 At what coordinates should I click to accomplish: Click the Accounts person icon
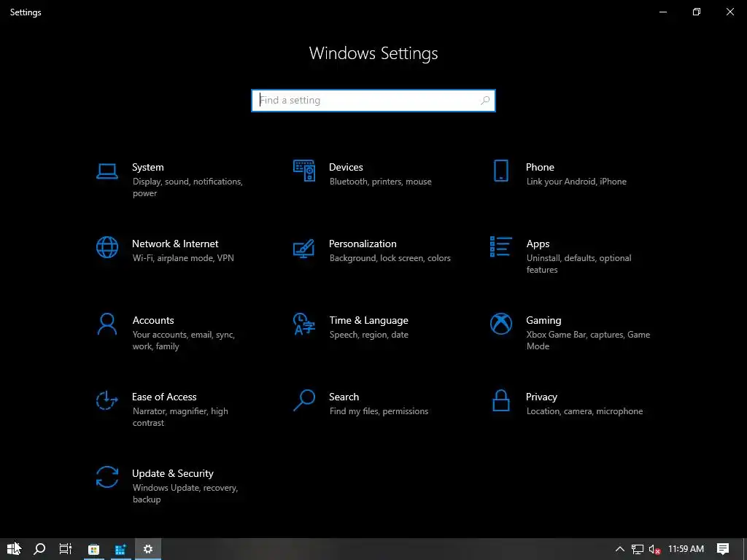coord(107,324)
